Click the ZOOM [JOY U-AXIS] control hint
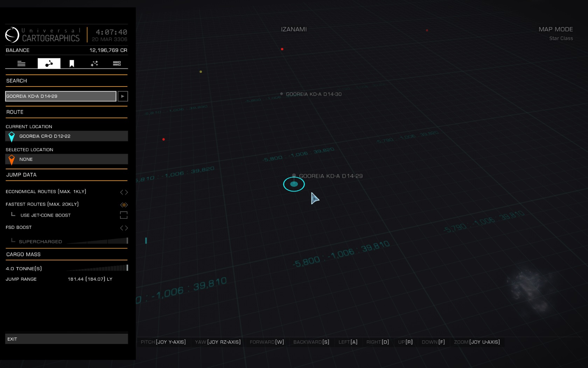The height and width of the screenshot is (368, 588). click(x=477, y=342)
